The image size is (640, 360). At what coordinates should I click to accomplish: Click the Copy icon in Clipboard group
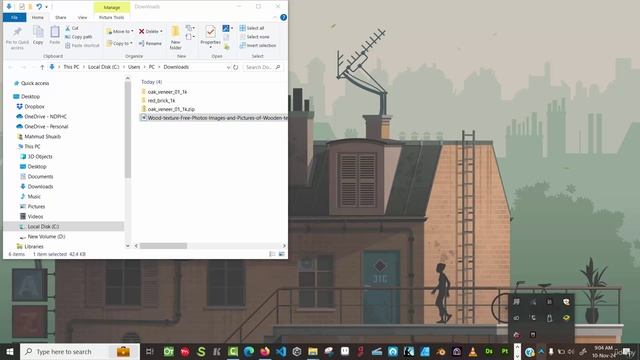coord(38,32)
